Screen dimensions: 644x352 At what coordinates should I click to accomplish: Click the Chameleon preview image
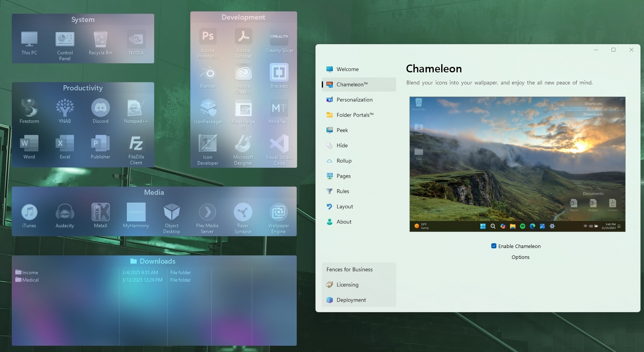[518, 164]
